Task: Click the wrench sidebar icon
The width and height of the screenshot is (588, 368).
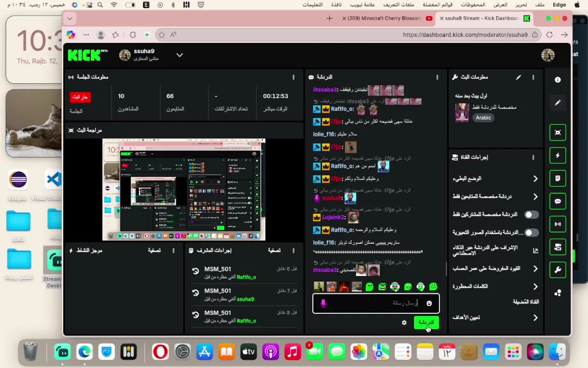Action: pos(557,270)
